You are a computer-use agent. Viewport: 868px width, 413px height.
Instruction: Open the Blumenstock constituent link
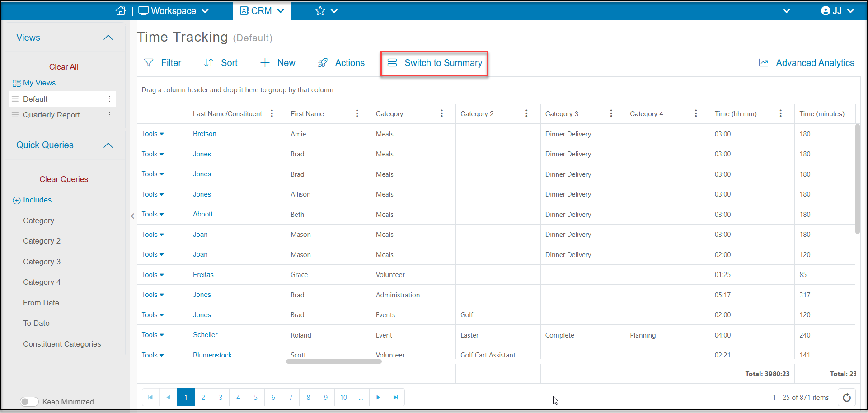click(212, 355)
